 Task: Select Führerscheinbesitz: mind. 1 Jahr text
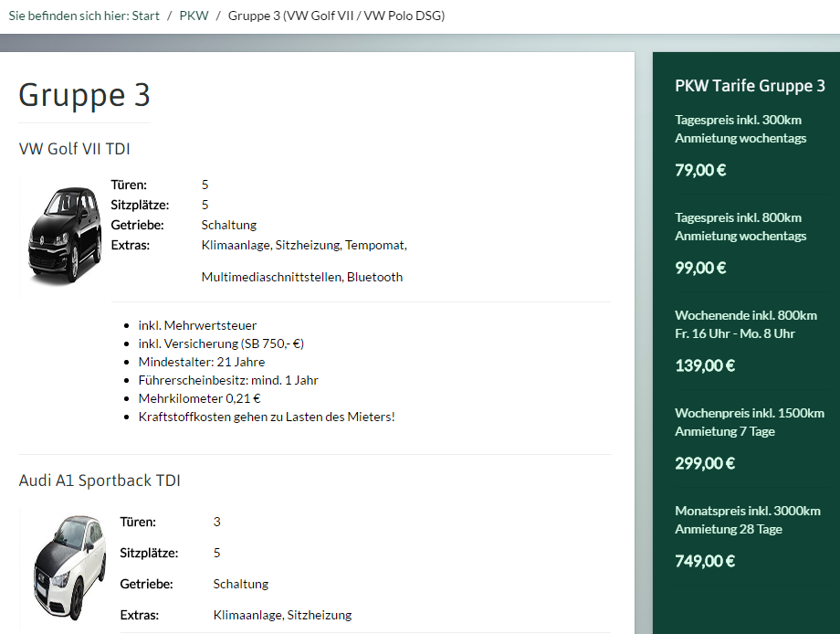pyautogui.click(x=228, y=380)
